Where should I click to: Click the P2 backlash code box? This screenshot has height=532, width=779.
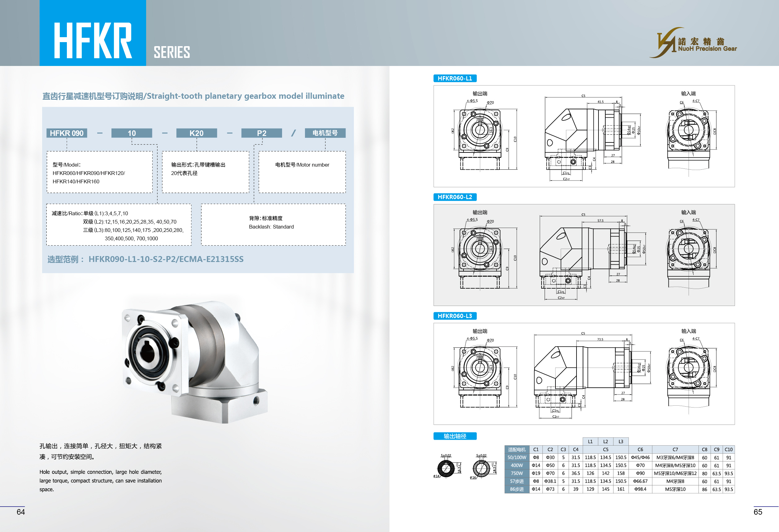click(x=261, y=133)
